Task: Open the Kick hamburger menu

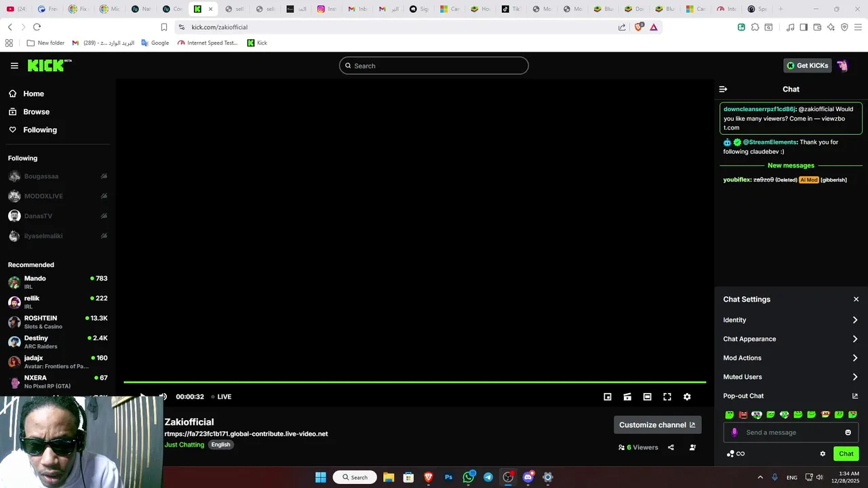Action: (14, 66)
